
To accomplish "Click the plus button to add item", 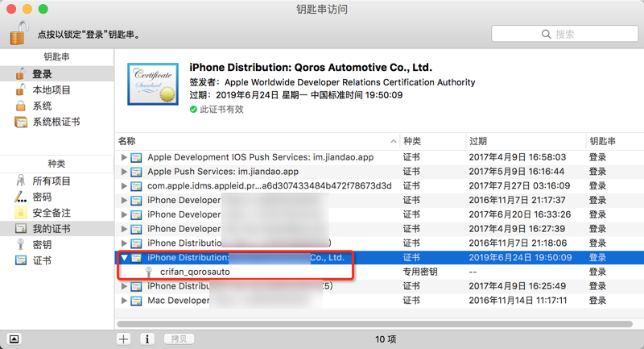I will coord(124,339).
